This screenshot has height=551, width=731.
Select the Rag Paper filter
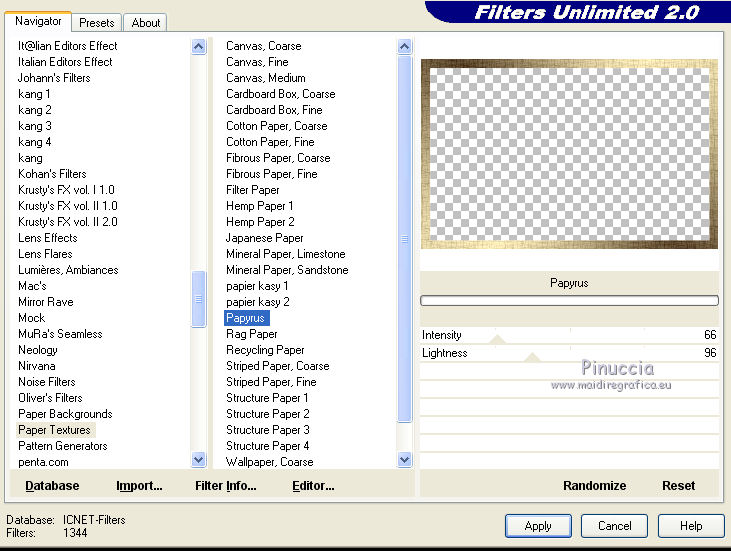coord(252,334)
